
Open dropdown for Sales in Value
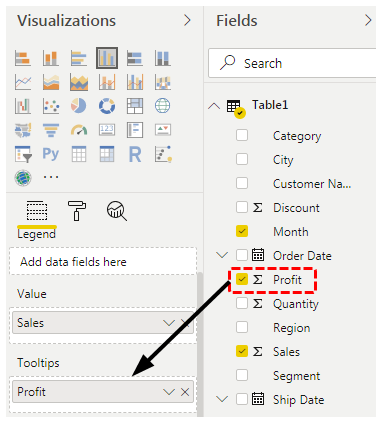(x=169, y=323)
